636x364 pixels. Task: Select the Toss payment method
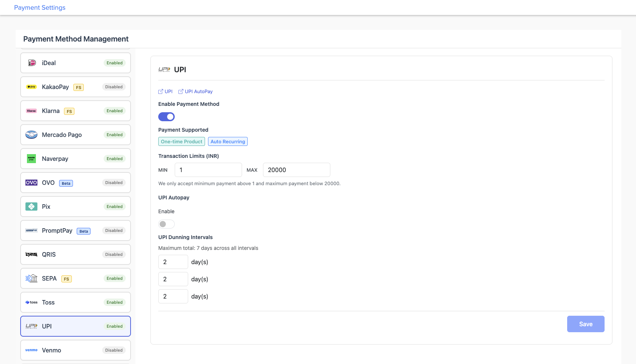[x=76, y=302]
